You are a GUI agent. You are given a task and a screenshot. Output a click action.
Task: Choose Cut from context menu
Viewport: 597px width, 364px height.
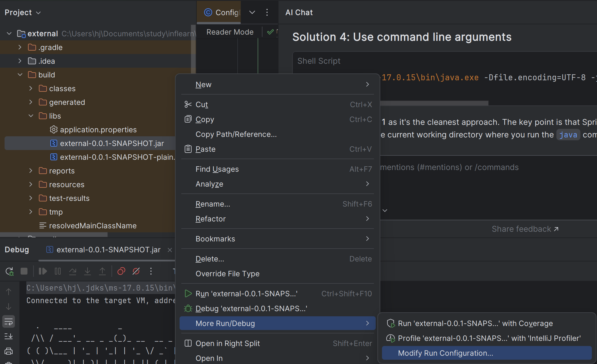(278, 105)
